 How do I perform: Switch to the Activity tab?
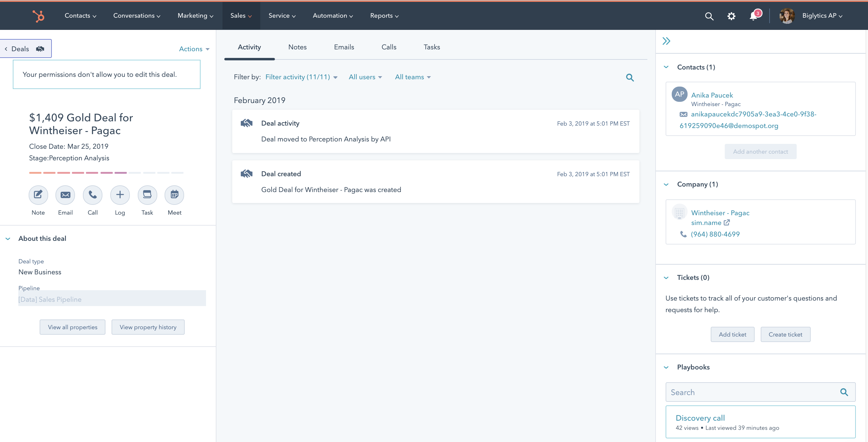click(249, 47)
